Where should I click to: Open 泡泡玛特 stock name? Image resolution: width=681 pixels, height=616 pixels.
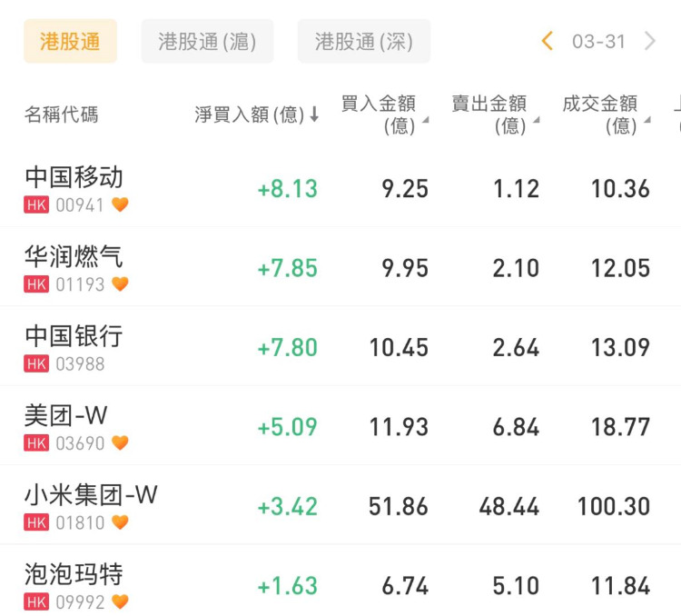74,574
